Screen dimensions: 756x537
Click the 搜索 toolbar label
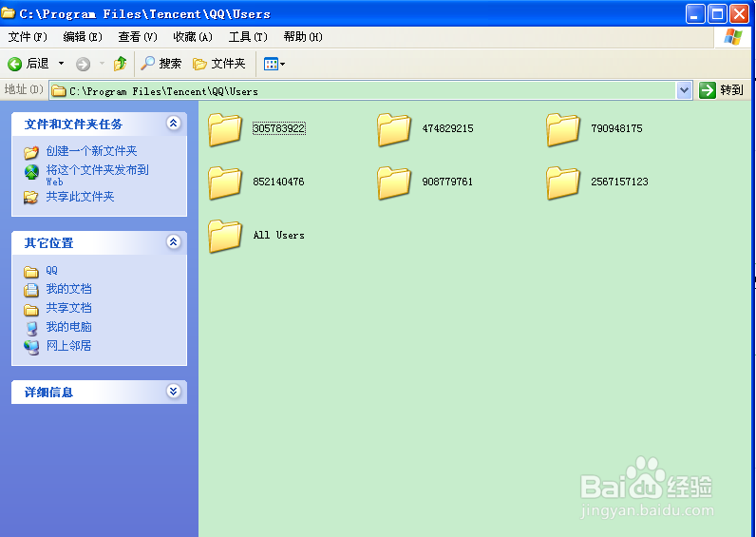(x=170, y=64)
